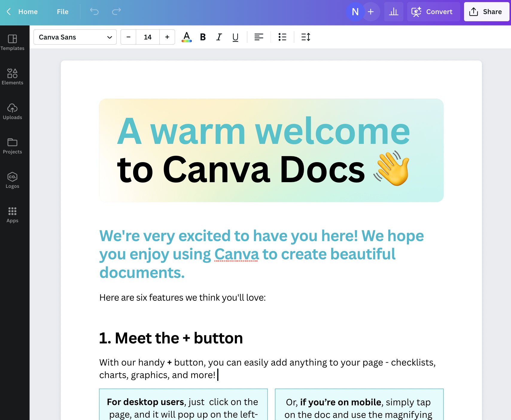This screenshot has height=420, width=511.
Task: Toggle underline formatting
Action: 235,37
